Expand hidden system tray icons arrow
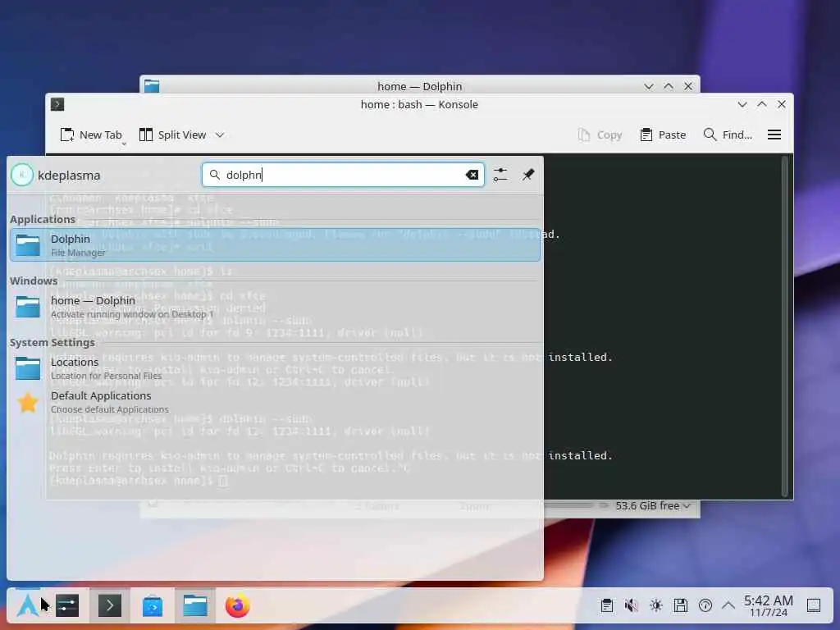The width and height of the screenshot is (840, 630). click(x=728, y=606)
